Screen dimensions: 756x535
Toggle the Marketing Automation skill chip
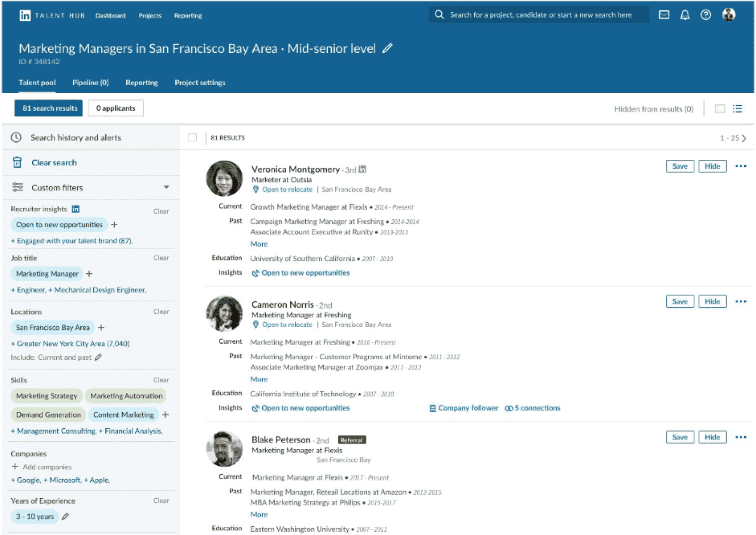126,396
